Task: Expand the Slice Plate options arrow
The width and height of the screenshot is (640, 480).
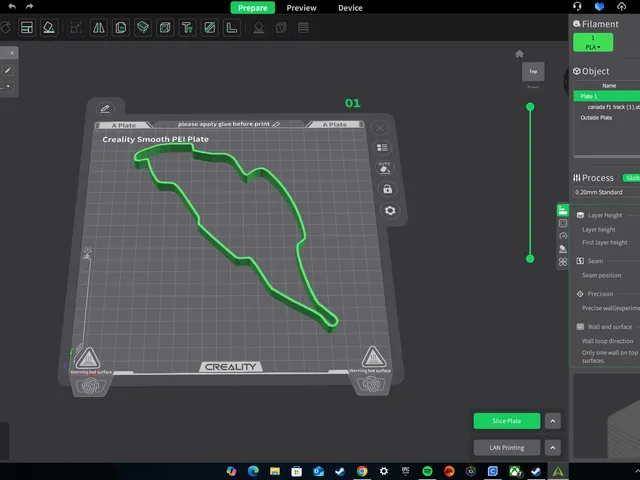Action: (x=553, y=421)
